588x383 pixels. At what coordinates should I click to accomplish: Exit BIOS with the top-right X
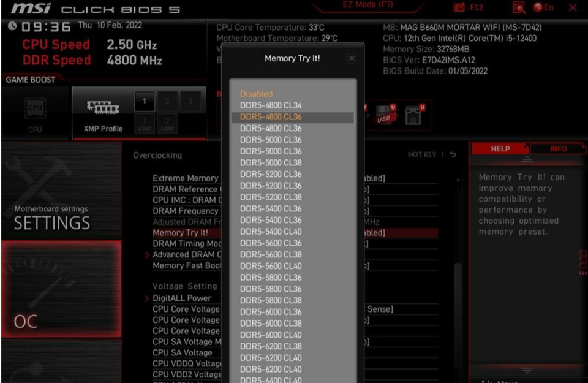coord(573,7)
